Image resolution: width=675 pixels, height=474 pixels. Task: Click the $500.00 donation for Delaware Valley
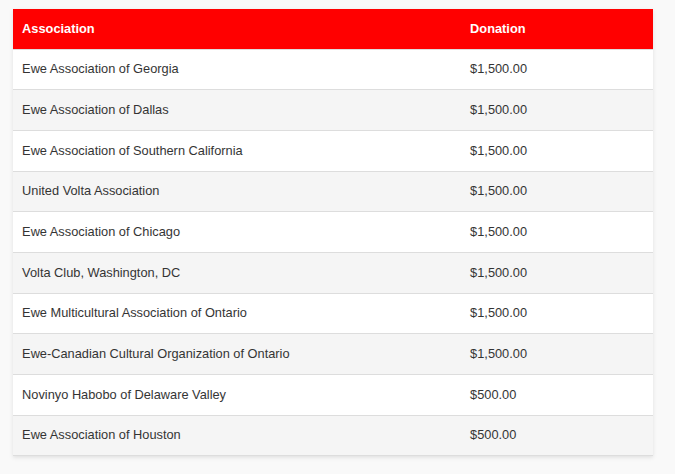pos(493,395)
